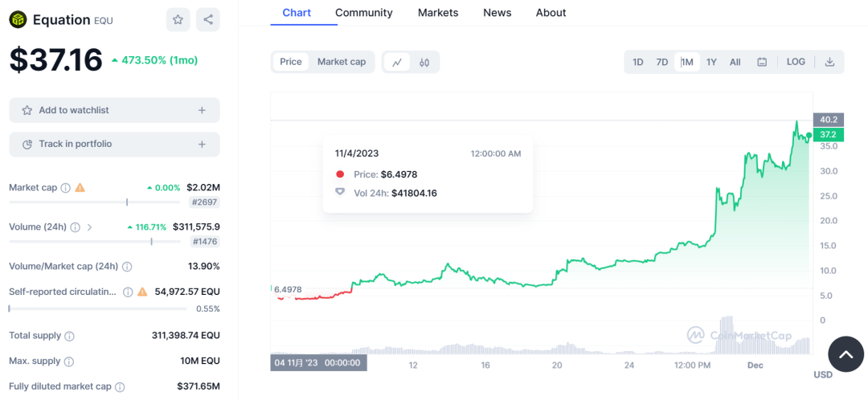Click the circulating supply warning icon
Screen dimensions: 868x400
click(x=142, y=292)
